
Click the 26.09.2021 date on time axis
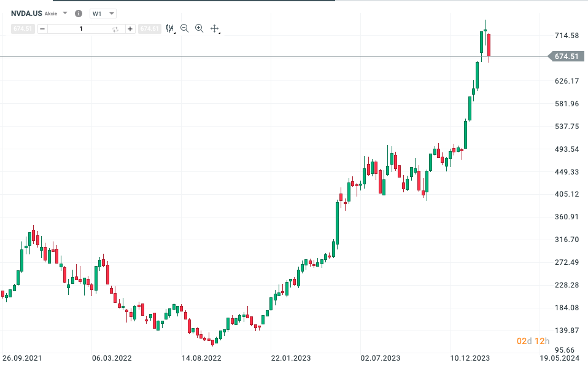click(x=22, y=358)
